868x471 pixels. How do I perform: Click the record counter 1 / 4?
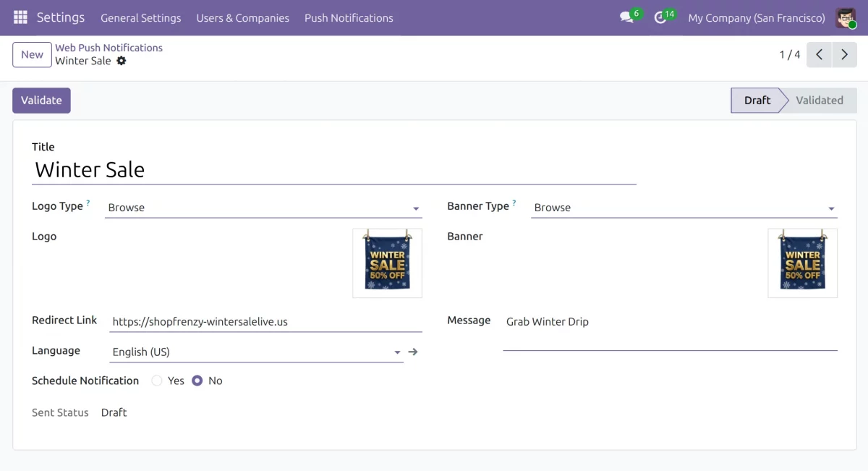tap(790, 55)
